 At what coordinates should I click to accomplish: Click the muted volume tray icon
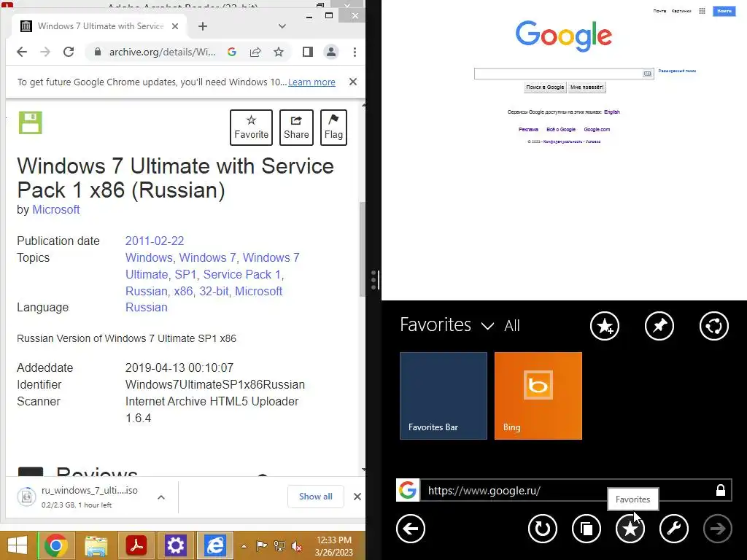(296, 546)
